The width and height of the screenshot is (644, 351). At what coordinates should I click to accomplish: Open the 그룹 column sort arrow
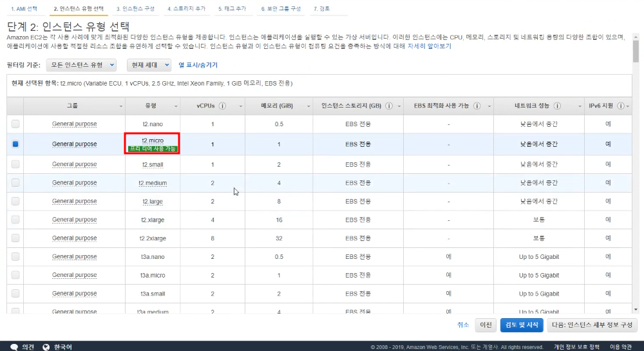[x=121, y=106]
